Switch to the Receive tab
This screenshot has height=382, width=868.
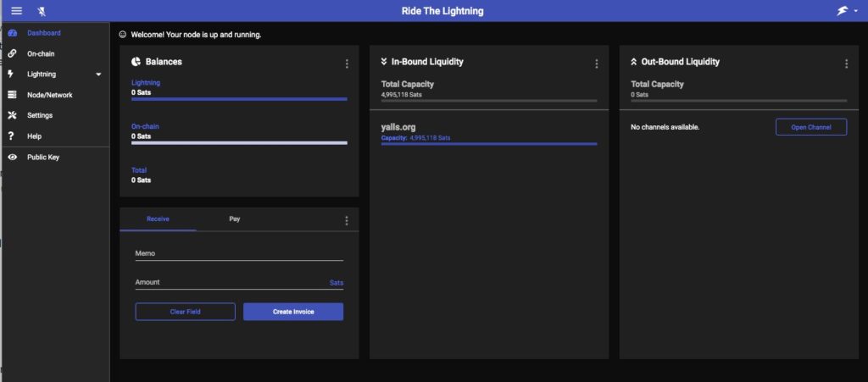[158, 219]
